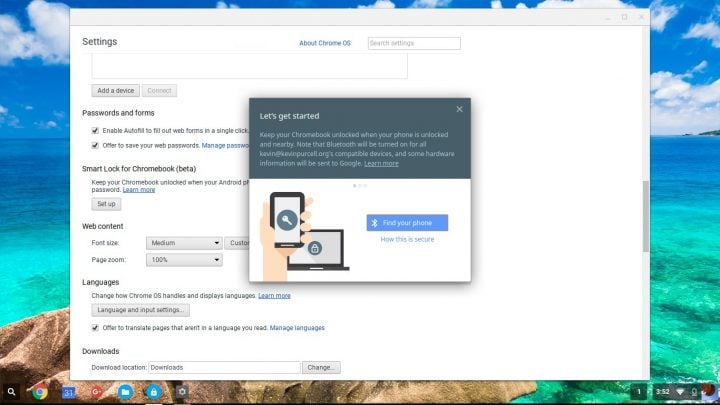This screenshot has height=405, width=720.
Task: Click the Let's get started title
Action: coord(289,116)
